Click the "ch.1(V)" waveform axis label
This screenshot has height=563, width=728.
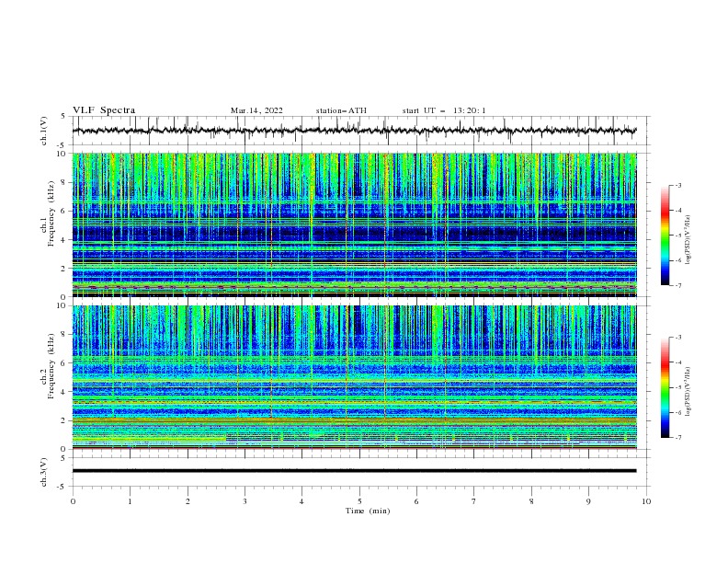coord(44,131)
